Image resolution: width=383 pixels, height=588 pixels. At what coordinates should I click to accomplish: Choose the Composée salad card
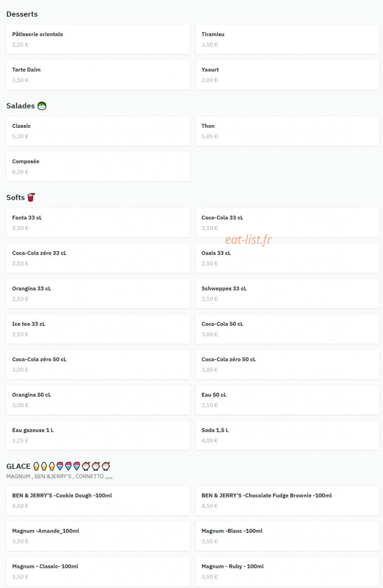coord(98,166)
